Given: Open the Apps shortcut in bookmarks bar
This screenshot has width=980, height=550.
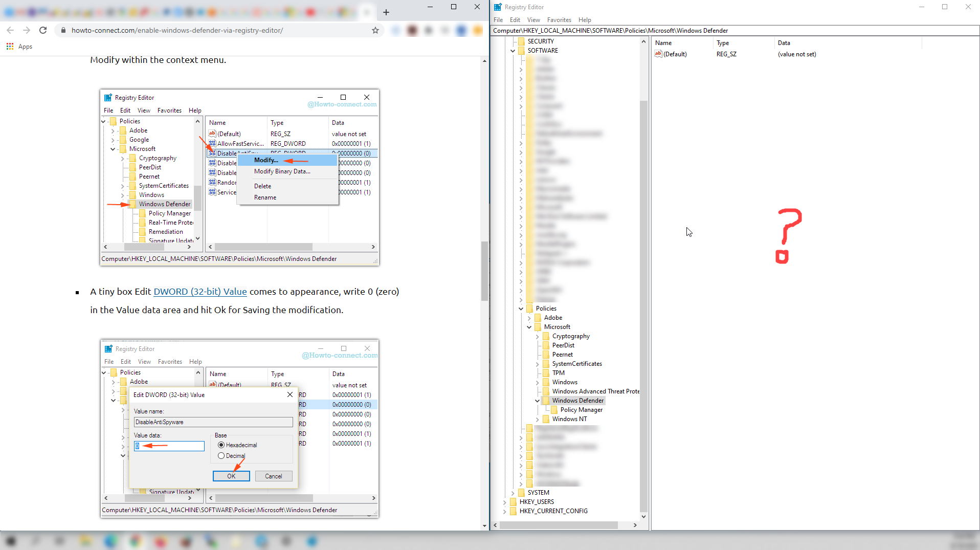Looking at the screenshot, I should [x=19, y=47].
